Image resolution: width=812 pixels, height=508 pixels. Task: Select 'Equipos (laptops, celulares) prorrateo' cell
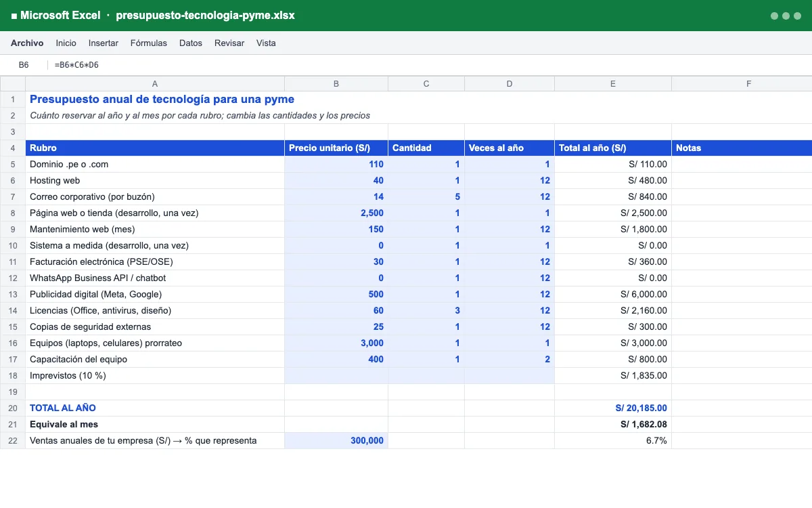(155, 343)
